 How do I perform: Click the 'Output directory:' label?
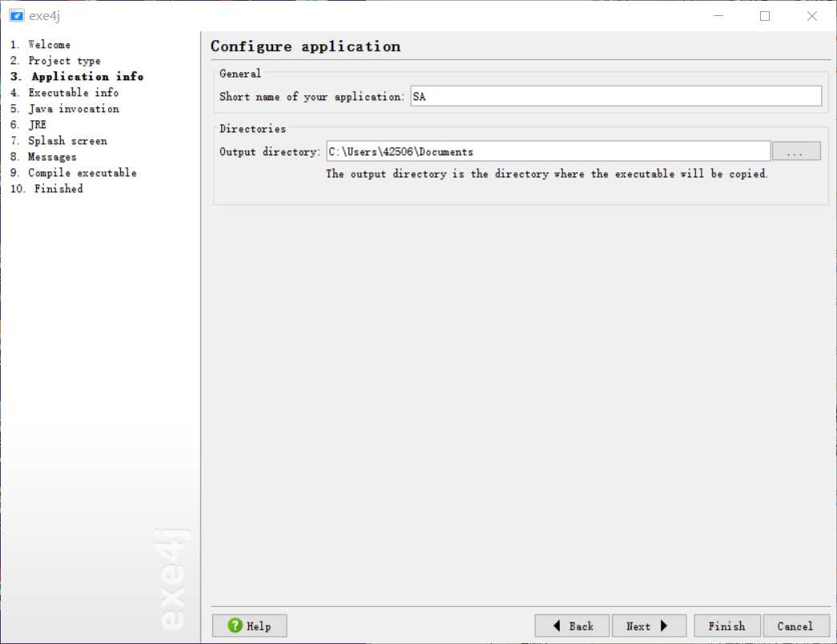tap(270, 151)
